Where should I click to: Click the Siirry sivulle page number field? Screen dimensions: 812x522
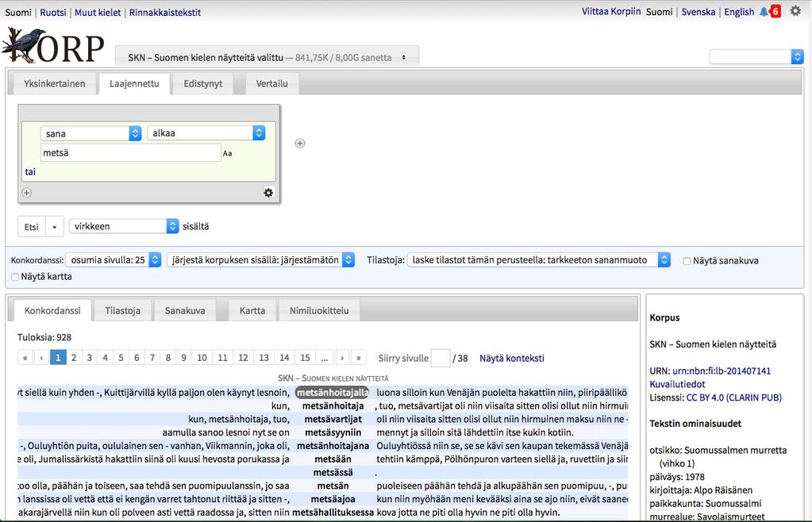441,358
